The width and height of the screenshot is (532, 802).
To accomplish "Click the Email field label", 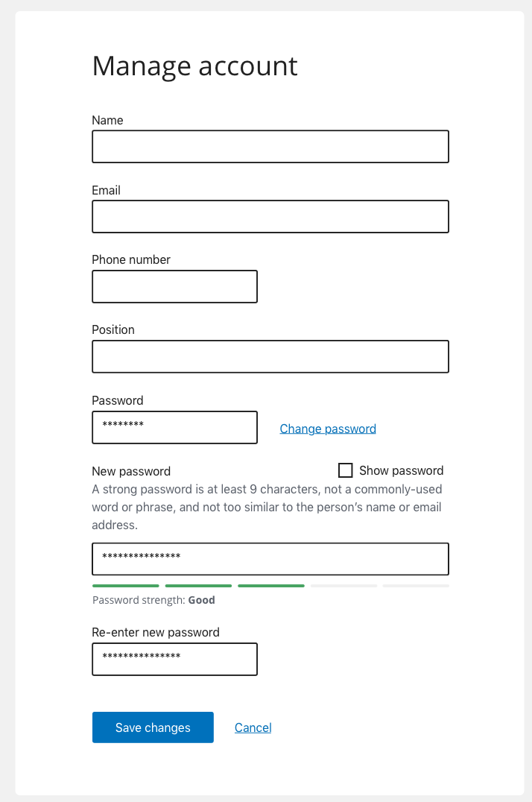I will pos(106,190).
